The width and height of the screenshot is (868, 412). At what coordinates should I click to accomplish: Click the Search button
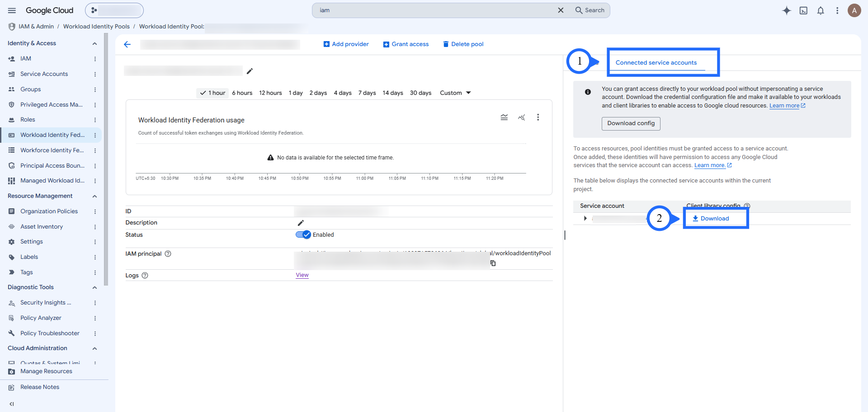(x=590, y=10)
